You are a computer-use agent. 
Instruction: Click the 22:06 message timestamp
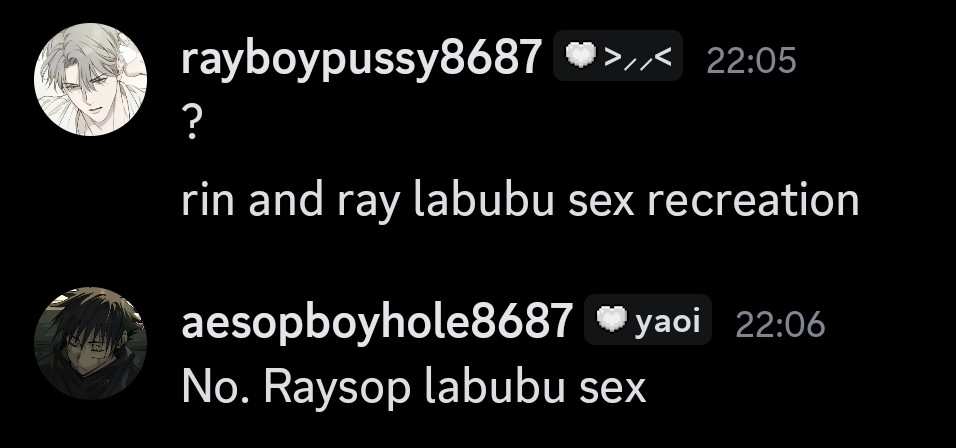click(780, 324)
